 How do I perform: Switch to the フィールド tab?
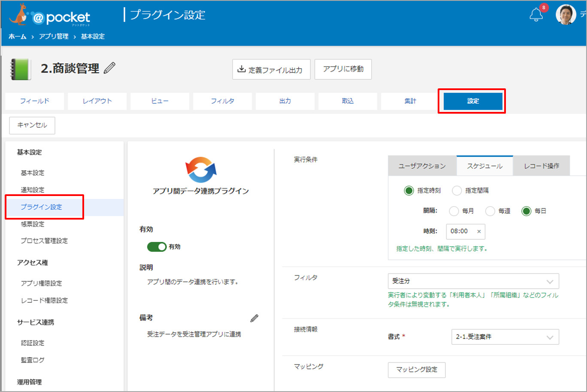pyautogui.click(x=35, y=101)
